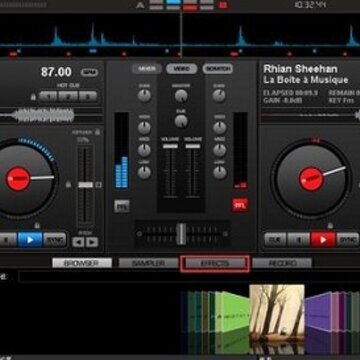360x360 pixels.
Task: Click the track title La Boite à Musique
Action: pos(306,80)
